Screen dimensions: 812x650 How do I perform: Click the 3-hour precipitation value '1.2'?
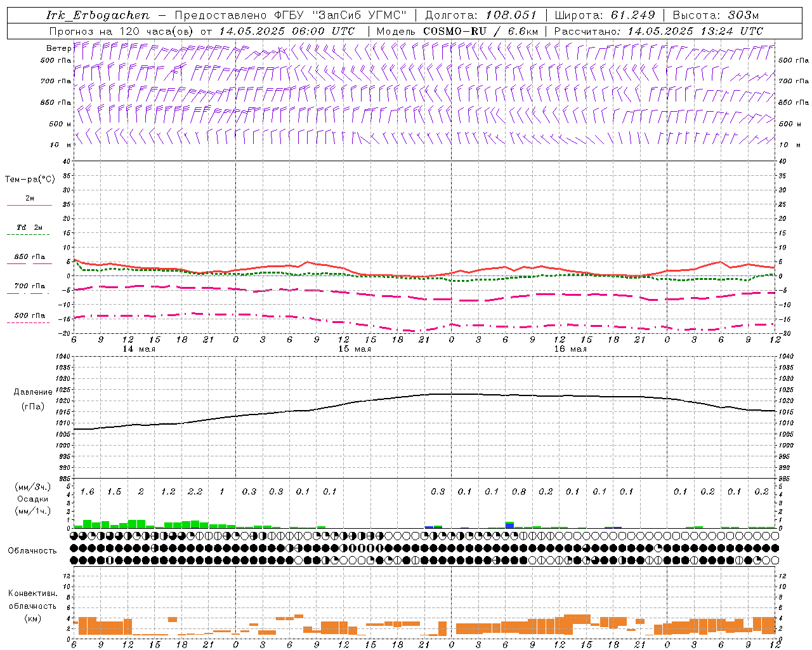[168, 492]
